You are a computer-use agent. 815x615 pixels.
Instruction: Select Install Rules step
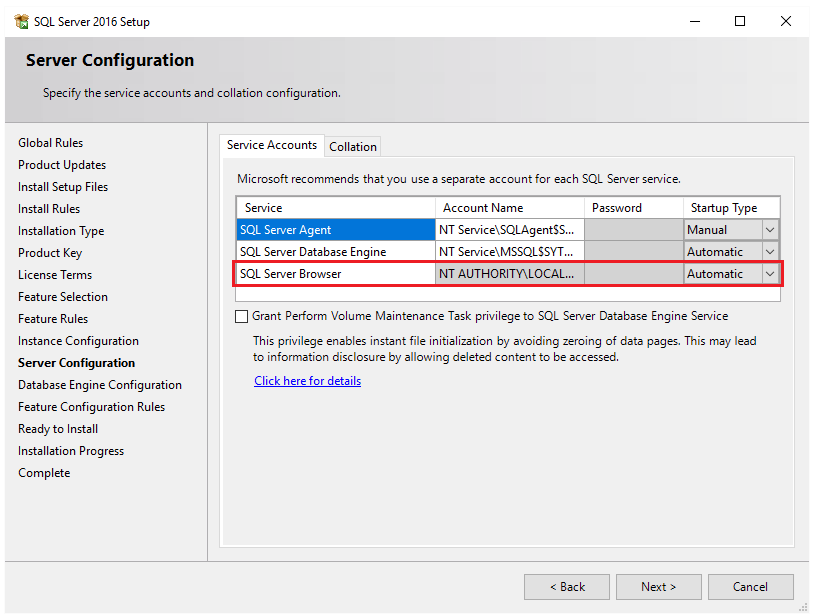point(49,209)
